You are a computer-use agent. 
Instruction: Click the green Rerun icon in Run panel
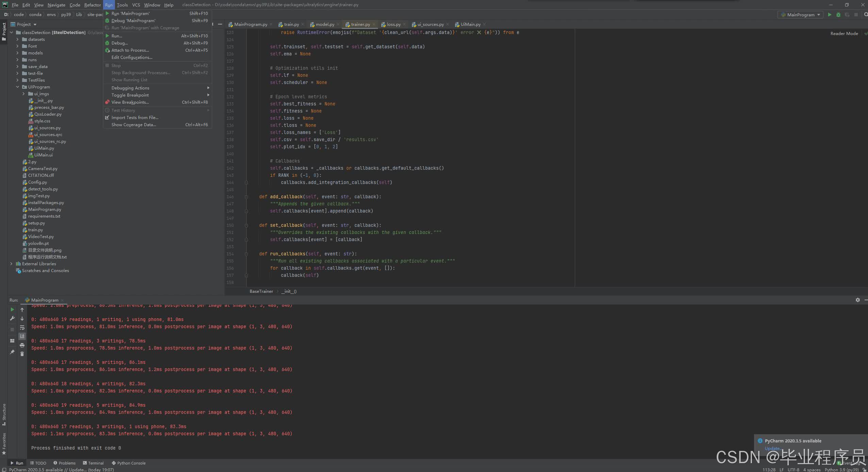pyautogui.click(x=12, y=309)
